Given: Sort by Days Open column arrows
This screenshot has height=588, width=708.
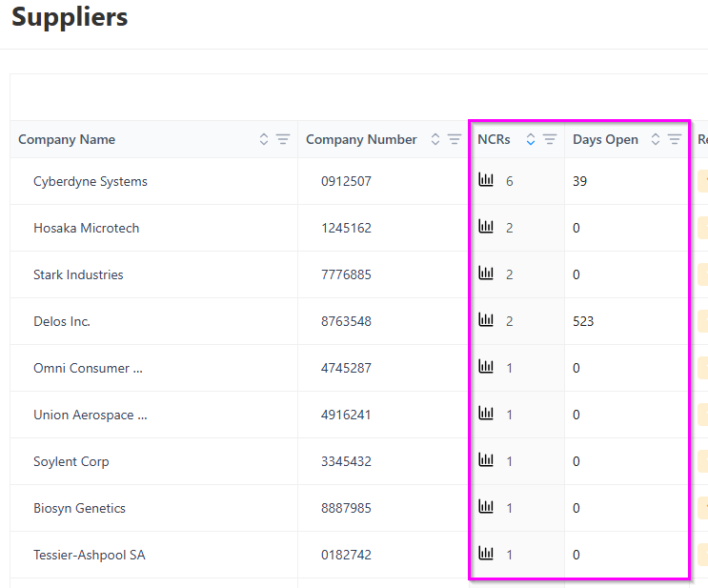Looking at the screenshot, I should point(656,139).
